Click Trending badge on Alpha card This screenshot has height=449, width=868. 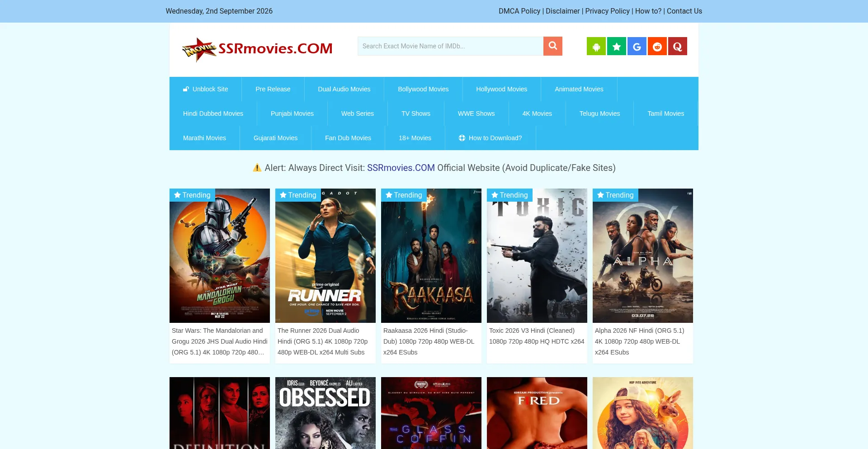pyautogui.click(x=615, y=195)
